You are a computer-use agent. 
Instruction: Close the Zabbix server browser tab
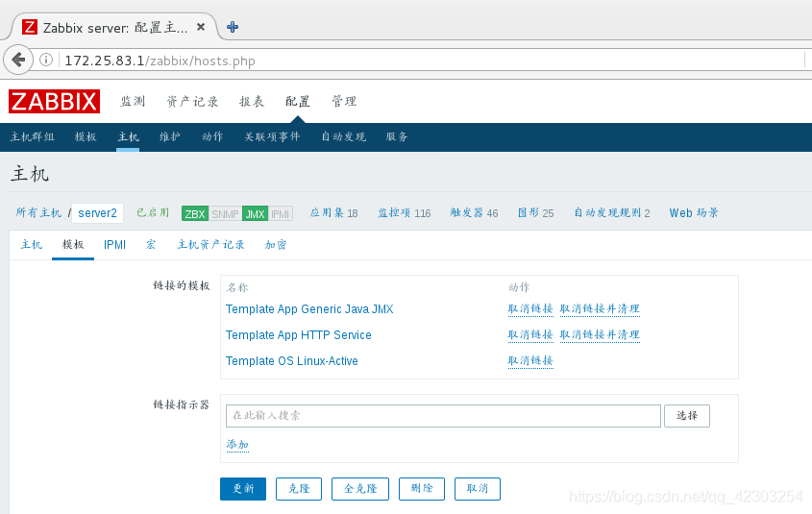[x=201, y=27]
